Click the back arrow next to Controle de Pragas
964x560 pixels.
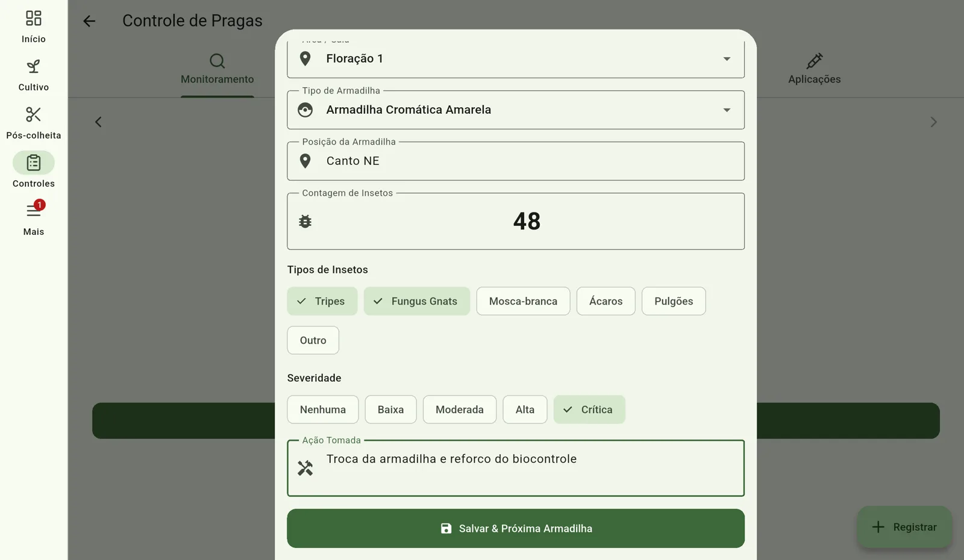[x=89, y=21]
